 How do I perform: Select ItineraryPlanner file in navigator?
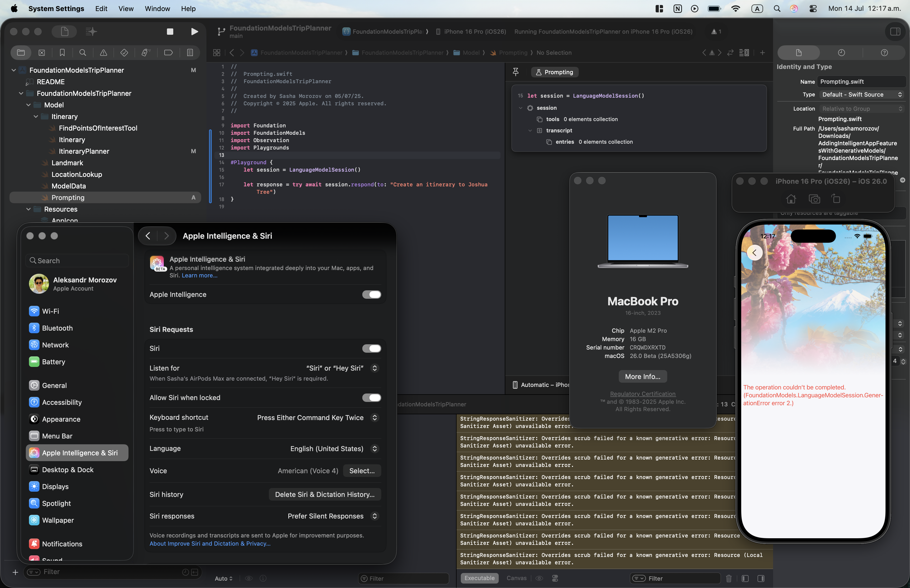(x=84, y=151)
